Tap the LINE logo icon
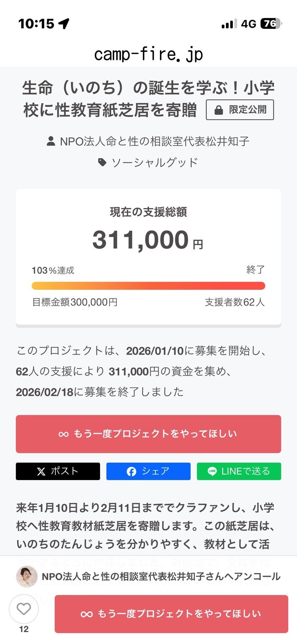 (x=212, y=472)
